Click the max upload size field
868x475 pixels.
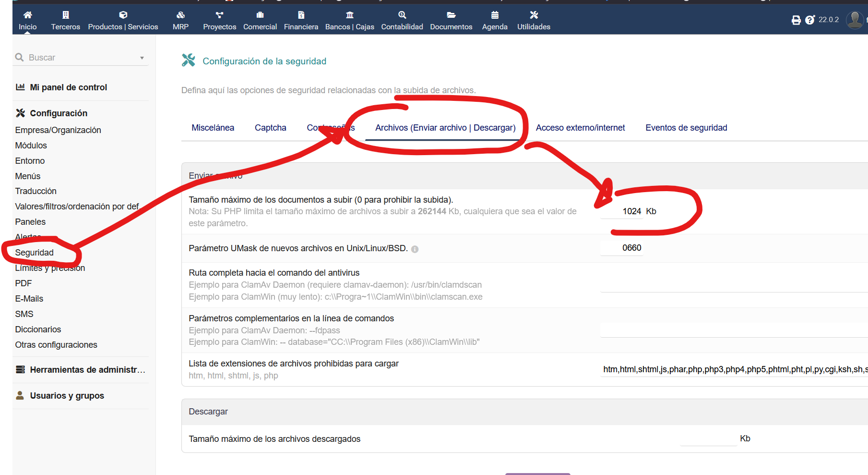622,211
